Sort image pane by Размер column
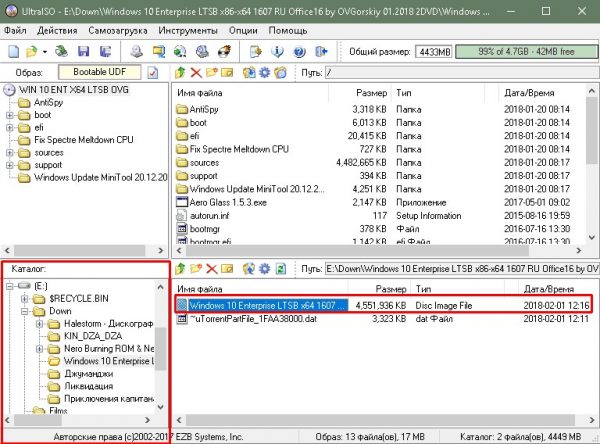 click(x=358, y=93)
